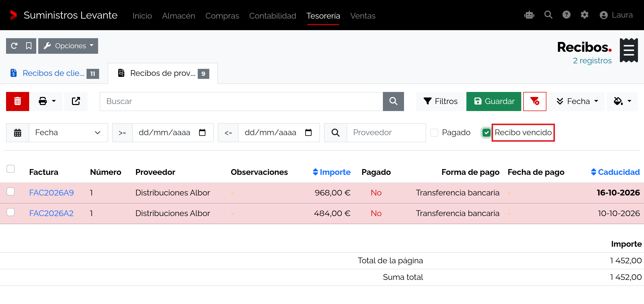
Task: Open invoice link FAC2026A2
Action: 51,213
